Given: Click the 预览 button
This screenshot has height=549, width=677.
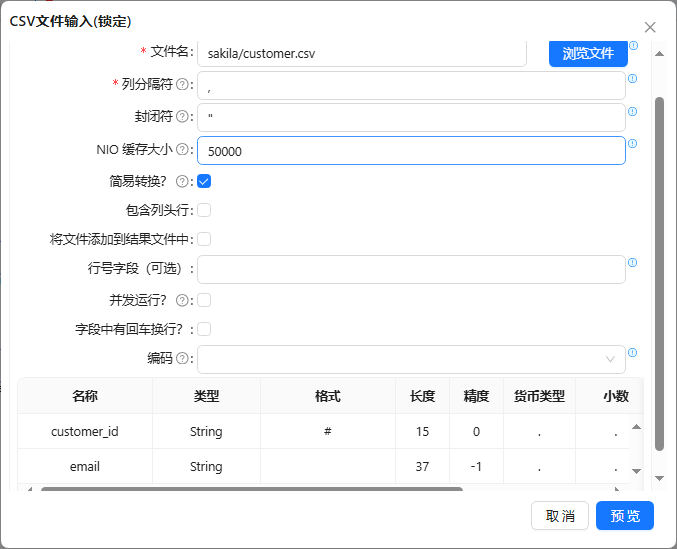Looking at the screenshot, I should (x=624, y=516).
